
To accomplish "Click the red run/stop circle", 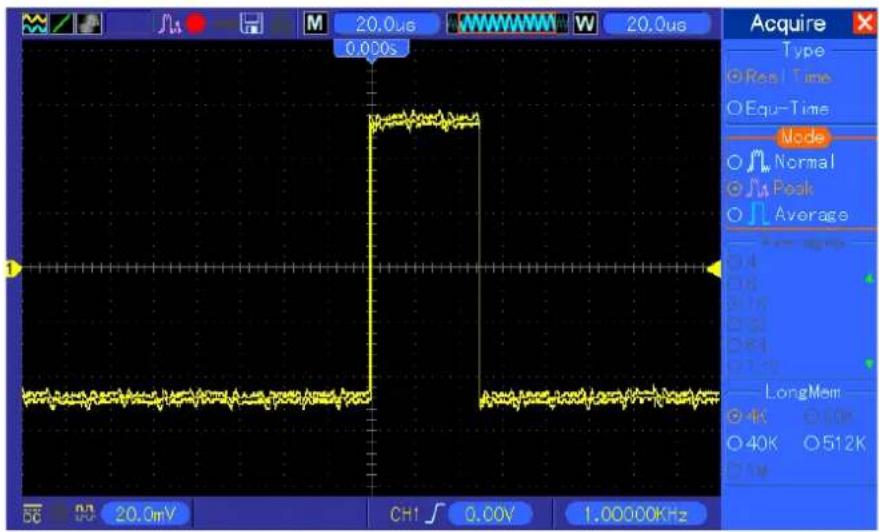I will click(x=196, y=24).
